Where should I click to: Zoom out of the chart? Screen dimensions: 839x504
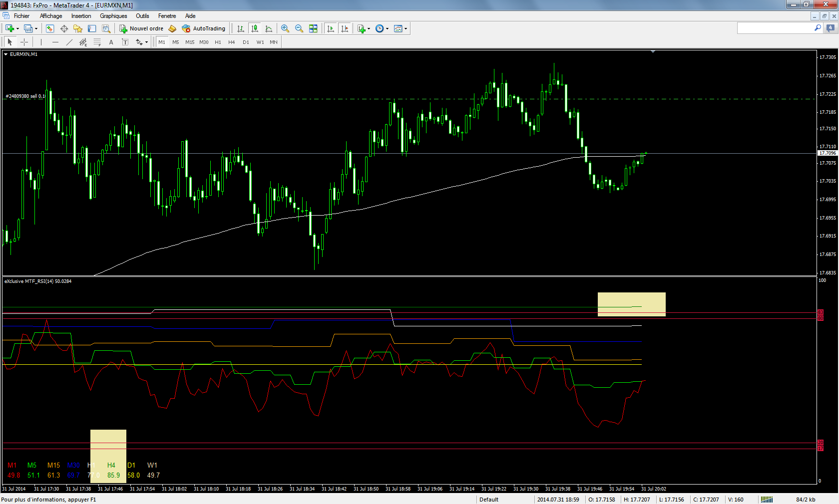click(x=299, y=28)
